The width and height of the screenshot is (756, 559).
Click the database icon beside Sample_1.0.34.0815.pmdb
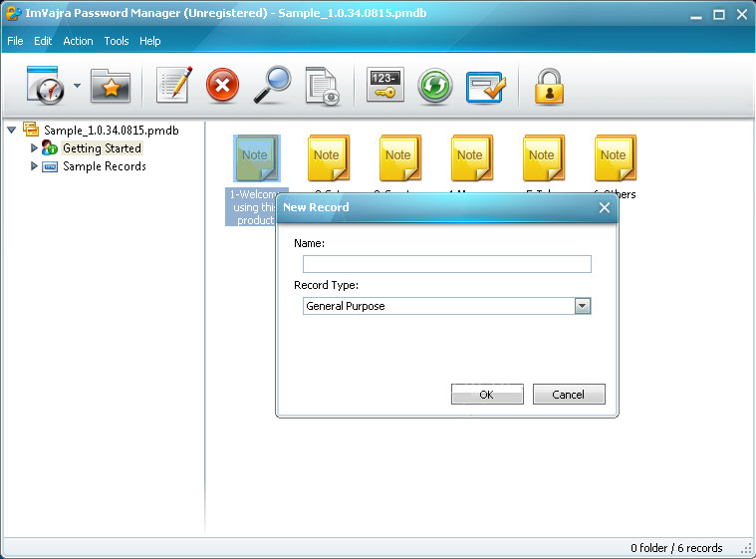[x=31, y=130]
